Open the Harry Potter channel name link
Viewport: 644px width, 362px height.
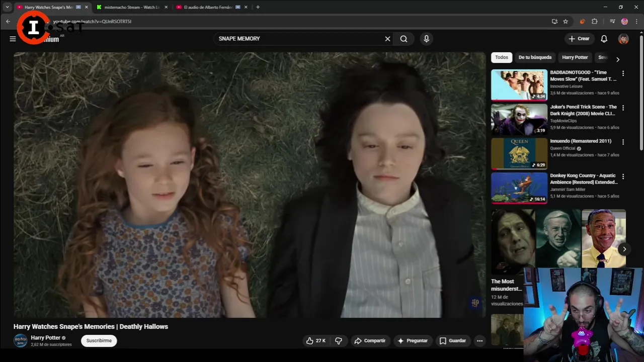point(45,338)
